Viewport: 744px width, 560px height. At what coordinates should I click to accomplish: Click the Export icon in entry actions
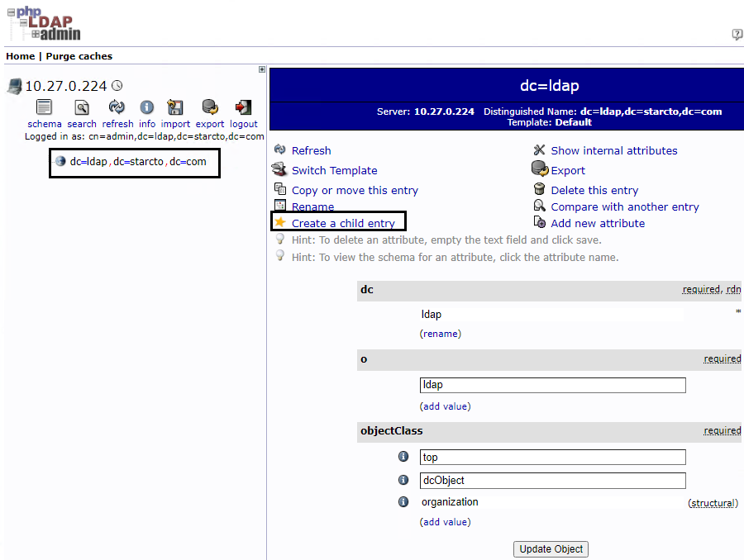[540, 168]
